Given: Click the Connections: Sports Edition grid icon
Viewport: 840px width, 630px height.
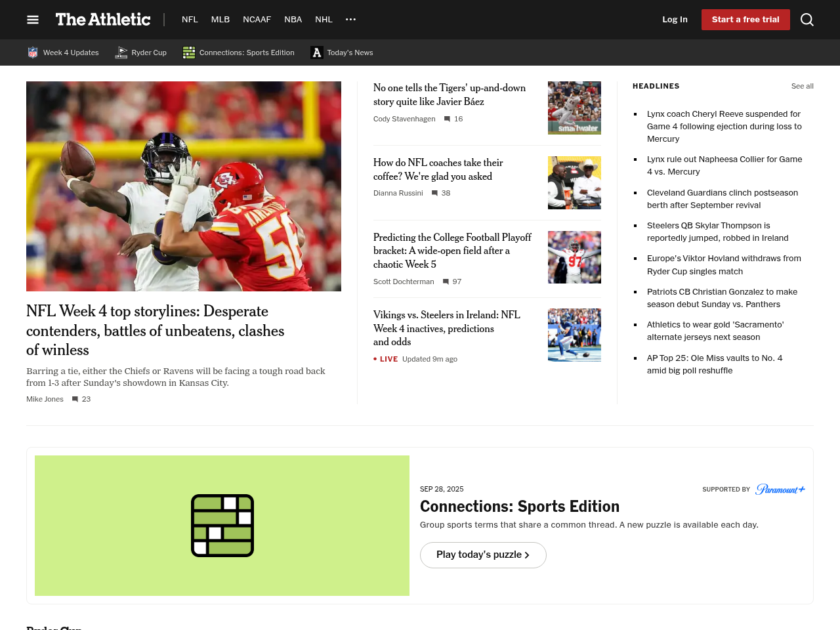Looking at the screenshot, I should click(188, 52).
